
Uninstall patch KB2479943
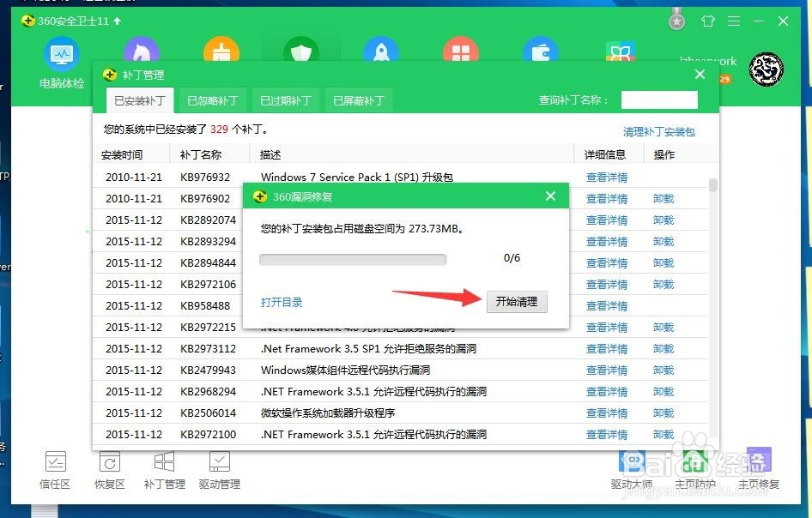(x=664, y=370)
